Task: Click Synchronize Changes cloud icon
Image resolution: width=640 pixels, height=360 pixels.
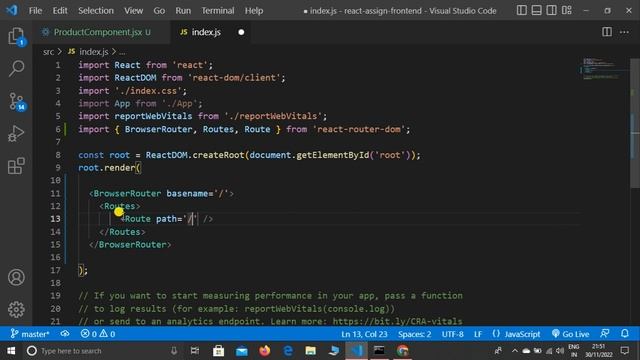Action: [x=65, y=334]
